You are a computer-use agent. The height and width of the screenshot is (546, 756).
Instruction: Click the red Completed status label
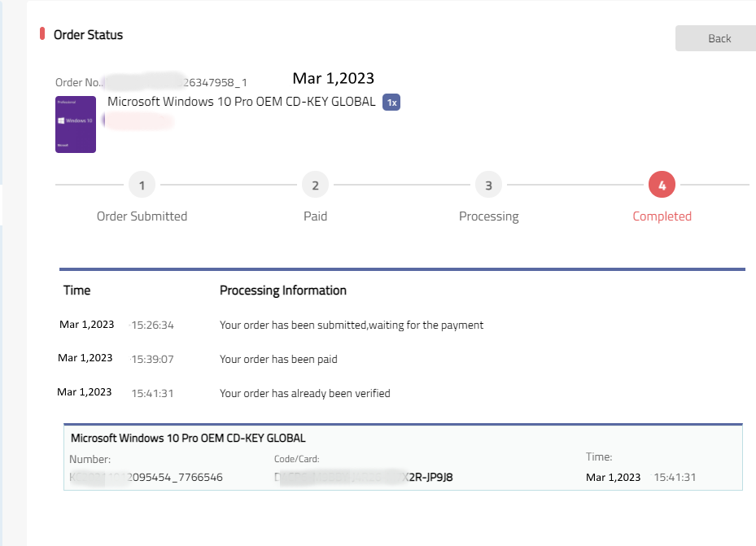coord(662,216)
